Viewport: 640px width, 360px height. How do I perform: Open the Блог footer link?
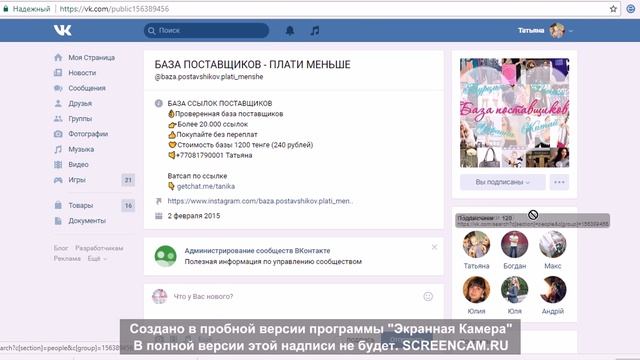coord(61,248)
